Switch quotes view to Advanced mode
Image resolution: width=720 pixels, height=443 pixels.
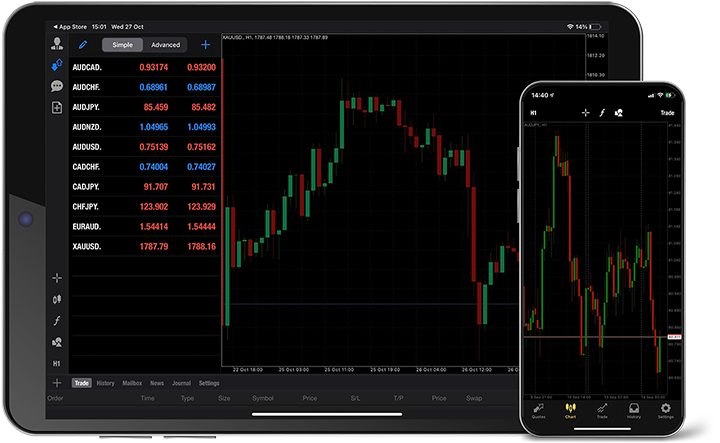[x=165, y=45]
